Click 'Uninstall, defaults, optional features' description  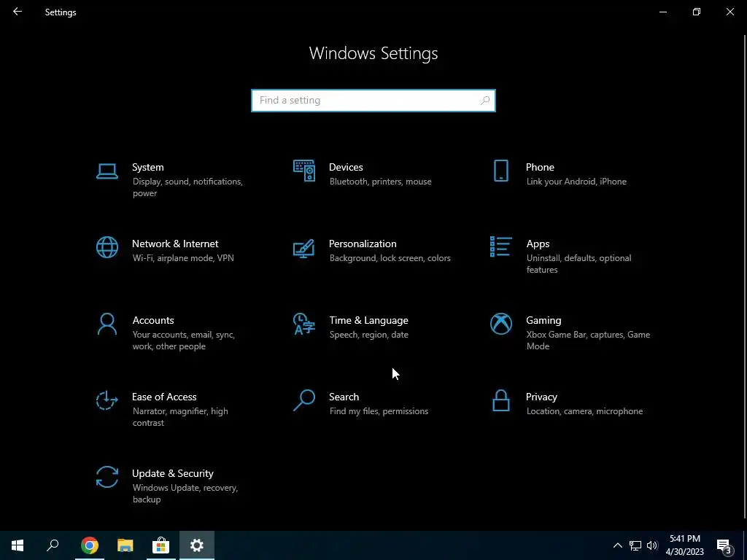[x=578, y=264]
